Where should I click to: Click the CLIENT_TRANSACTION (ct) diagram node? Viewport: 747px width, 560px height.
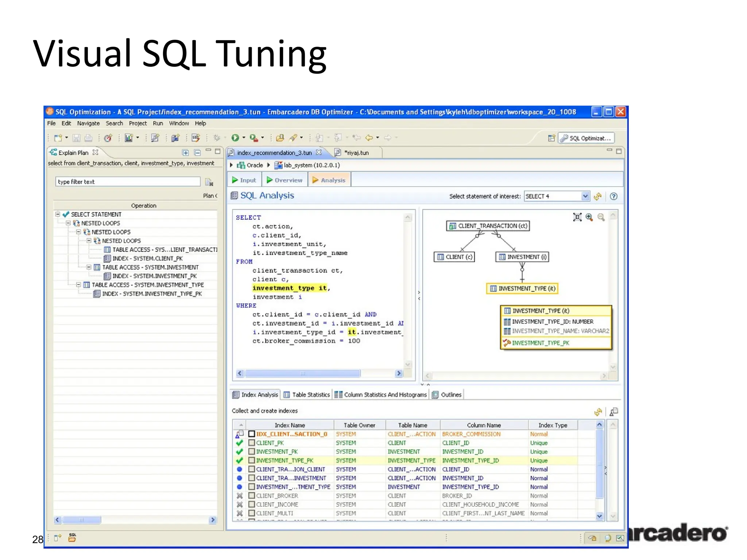[488, 226]
